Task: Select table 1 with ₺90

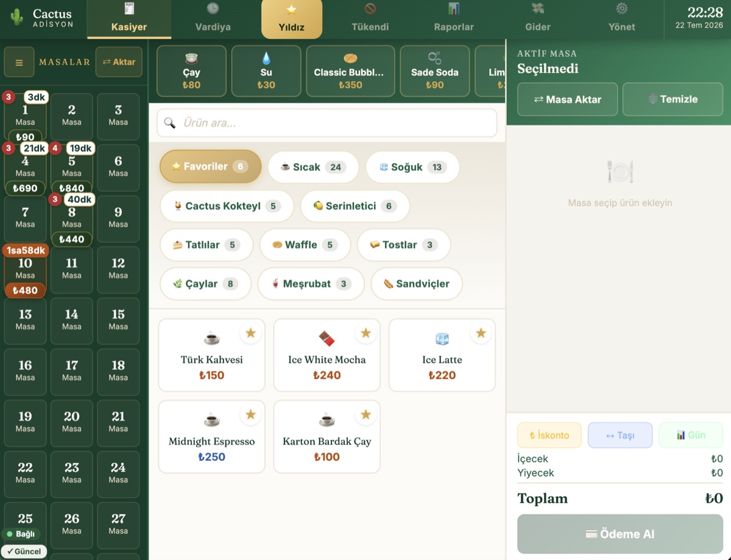Action: [x=25, y=117]
